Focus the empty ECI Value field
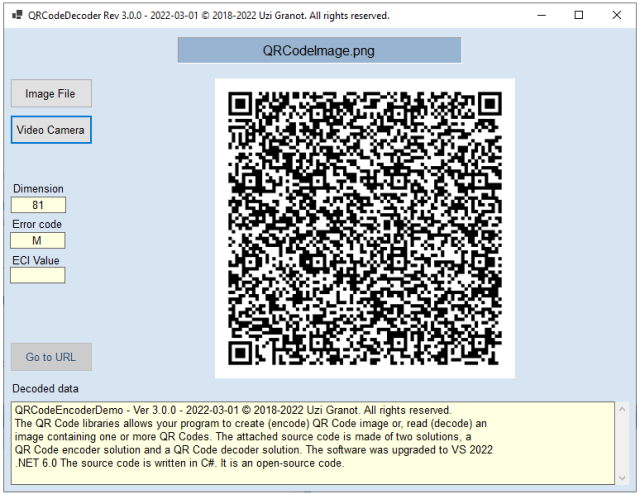 [x=38, y=275]
